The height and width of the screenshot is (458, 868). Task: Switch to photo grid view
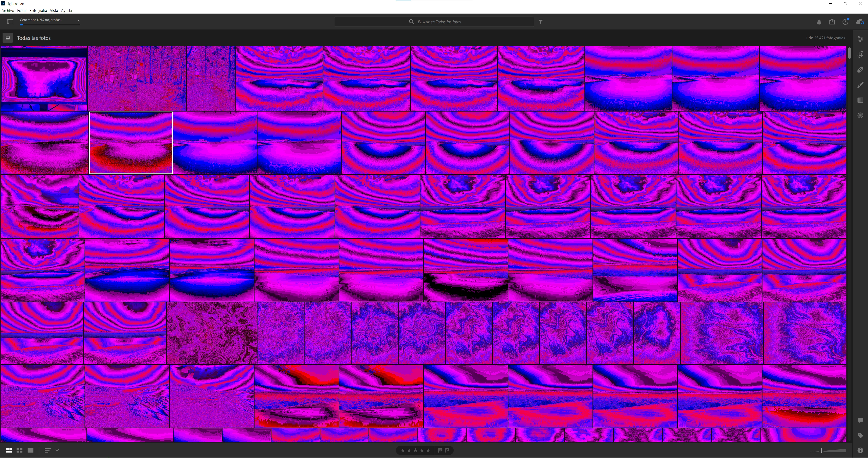(x=9, y=451)
